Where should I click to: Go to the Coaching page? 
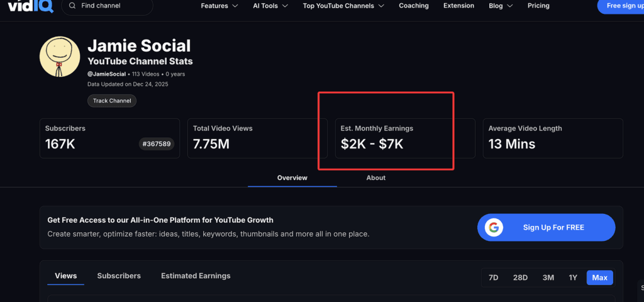(x=414, y=6)
